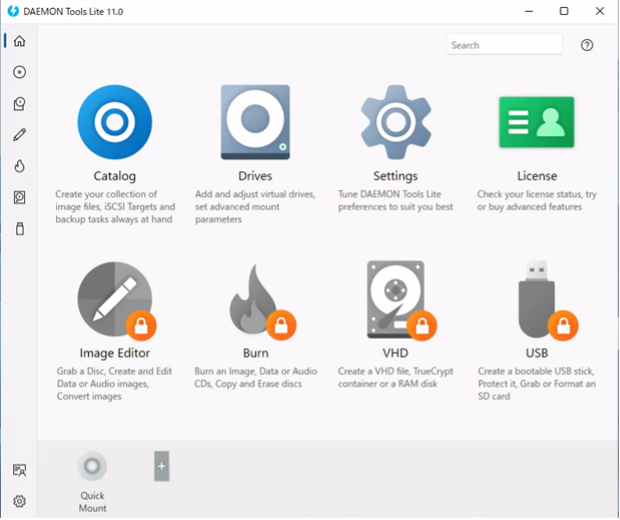The height and width of the screenshot is (520, 620).
Task: Open the large Settings gear tile
Action: 396,122
